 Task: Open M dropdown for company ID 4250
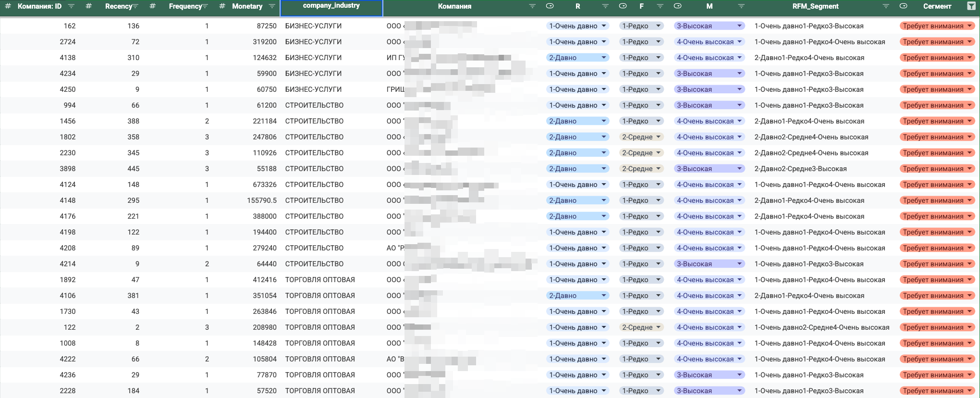(739, 89)
